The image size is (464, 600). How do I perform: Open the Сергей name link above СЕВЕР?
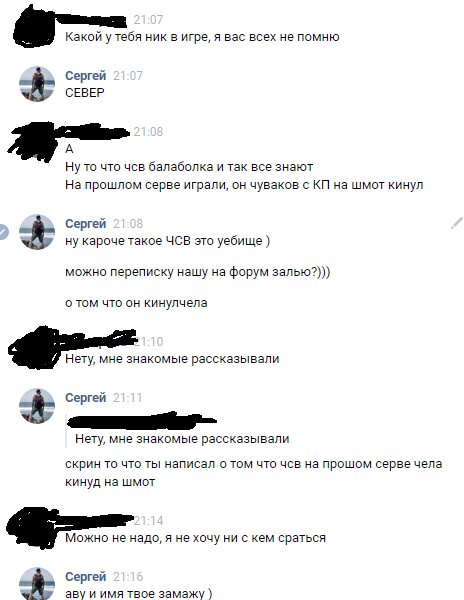[x=85, y=75]
